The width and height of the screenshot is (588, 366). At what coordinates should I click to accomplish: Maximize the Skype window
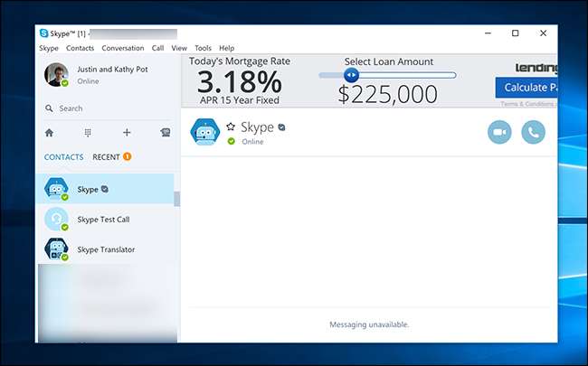[516, 33]
